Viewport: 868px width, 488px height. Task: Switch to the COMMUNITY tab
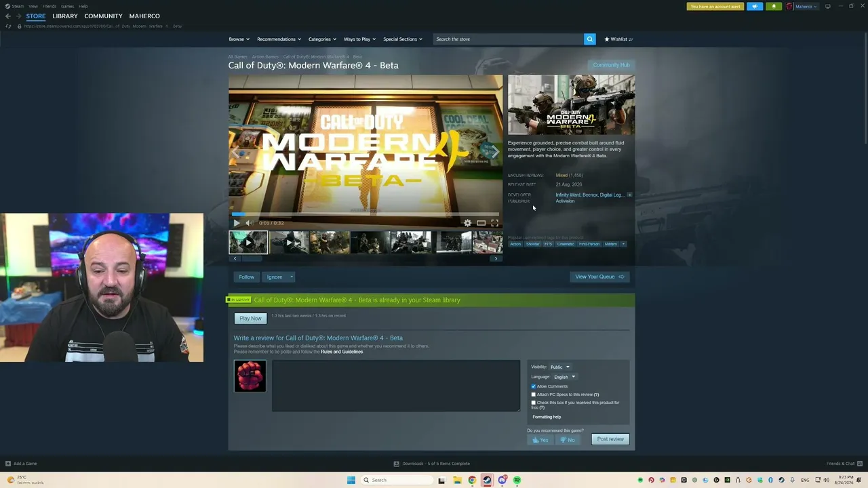[104, 16]
